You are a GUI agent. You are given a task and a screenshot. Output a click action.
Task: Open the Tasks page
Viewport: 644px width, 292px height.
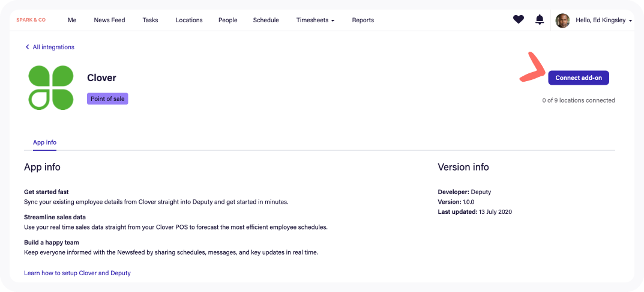[150, 20]
